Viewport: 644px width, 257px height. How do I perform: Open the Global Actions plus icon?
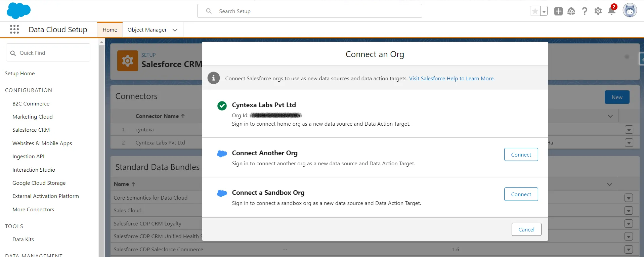click(558, 11)
